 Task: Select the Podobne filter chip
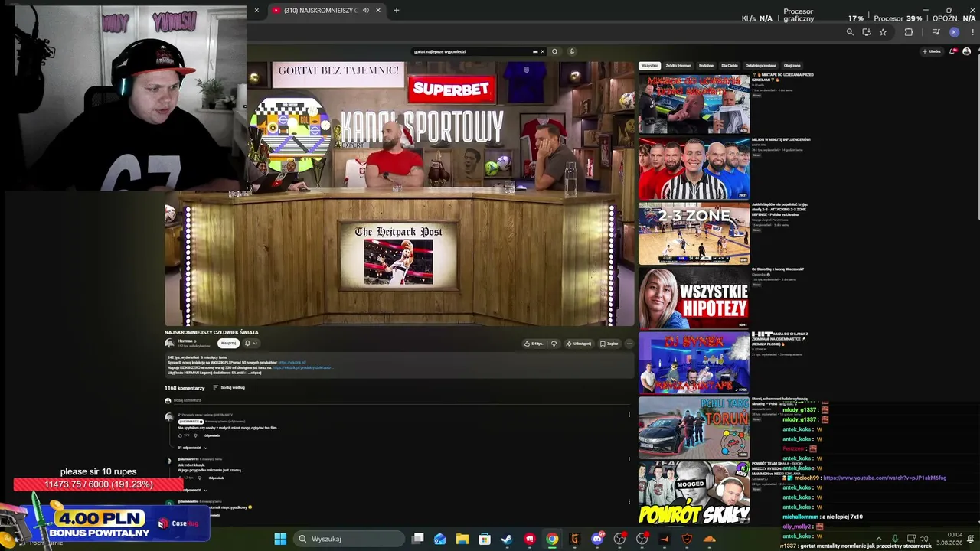706,66
